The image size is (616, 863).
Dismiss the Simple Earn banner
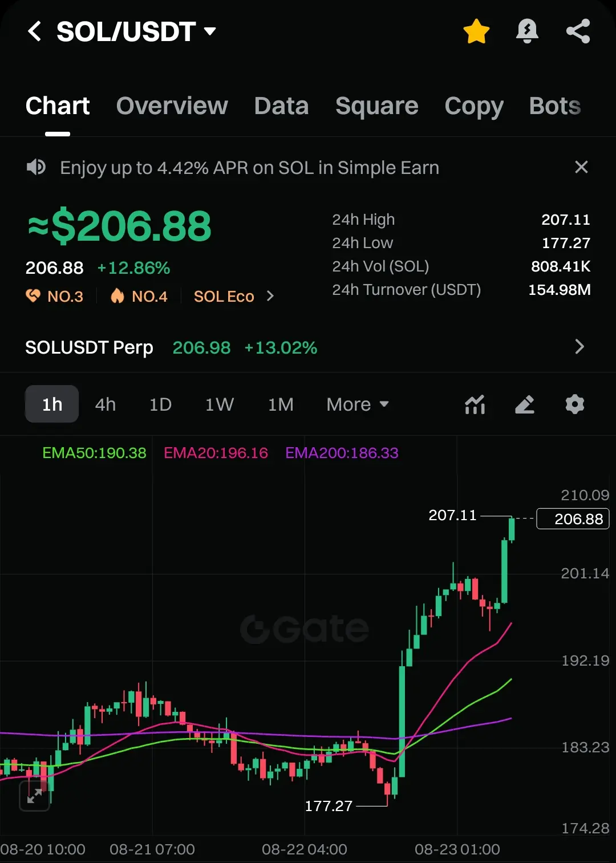point(581,167)
